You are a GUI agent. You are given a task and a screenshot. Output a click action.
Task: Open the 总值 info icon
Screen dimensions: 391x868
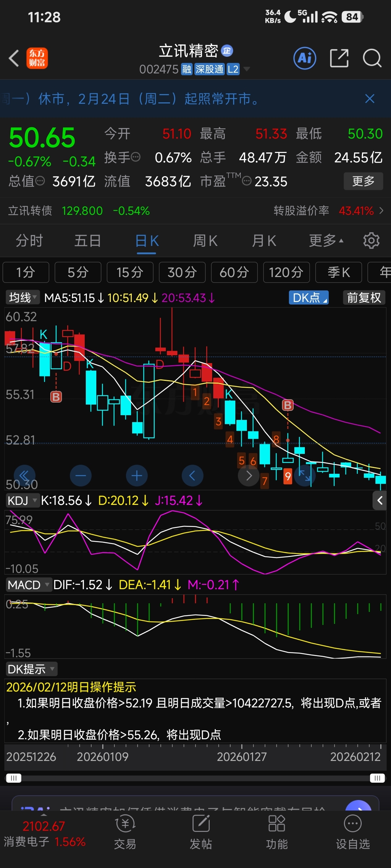(40, 180)
